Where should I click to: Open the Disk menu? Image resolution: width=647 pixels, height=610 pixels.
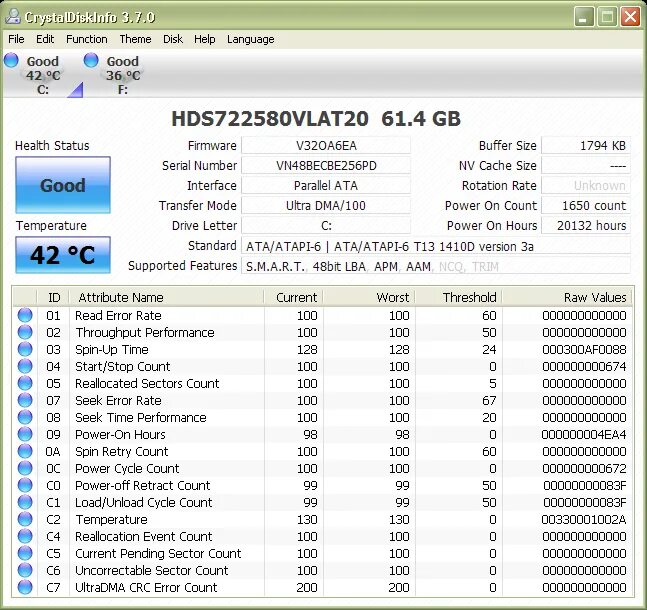tap(172, 39)
